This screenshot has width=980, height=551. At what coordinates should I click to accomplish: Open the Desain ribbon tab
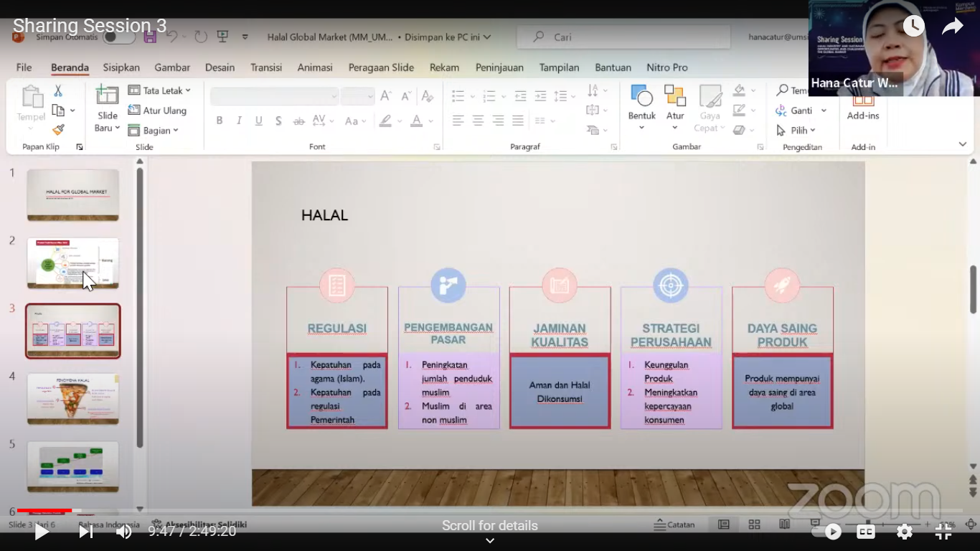(x=220, y=67)
